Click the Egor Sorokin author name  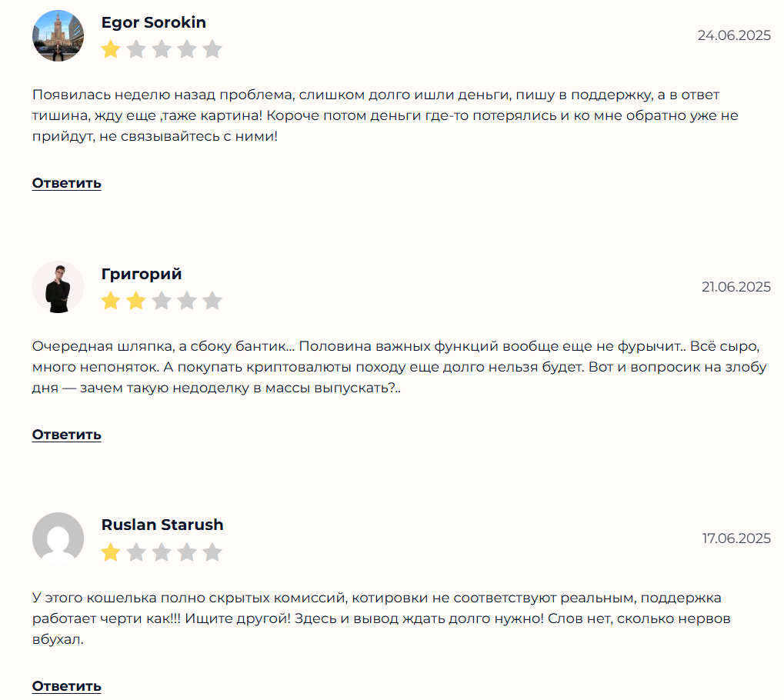tap(154, 22)
